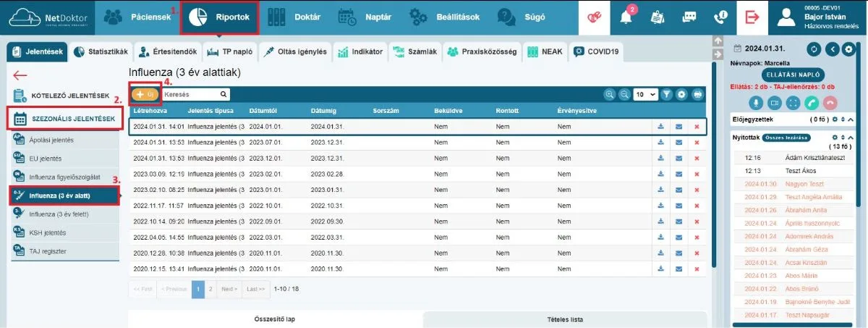
Task: Open rows-per-page dropdown showing 10
Action: tap(645, 94)
